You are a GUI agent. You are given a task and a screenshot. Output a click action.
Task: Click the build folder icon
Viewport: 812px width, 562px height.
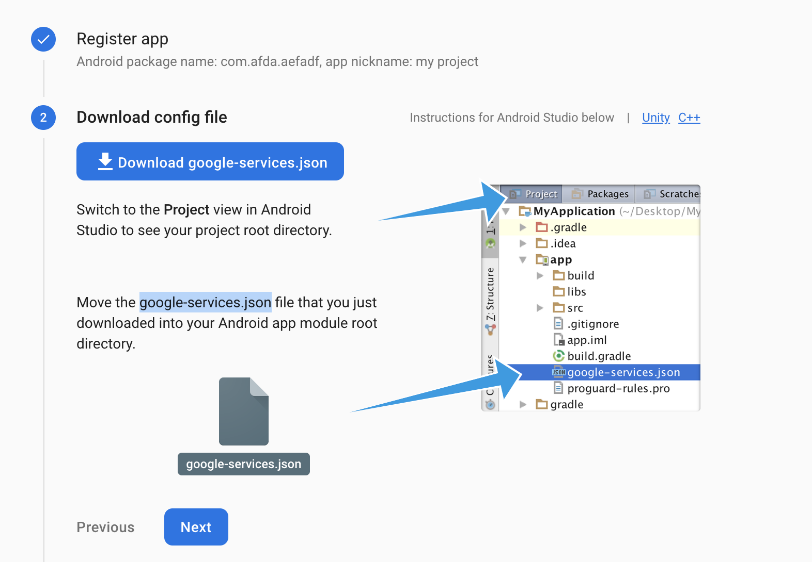click(559, 275)
